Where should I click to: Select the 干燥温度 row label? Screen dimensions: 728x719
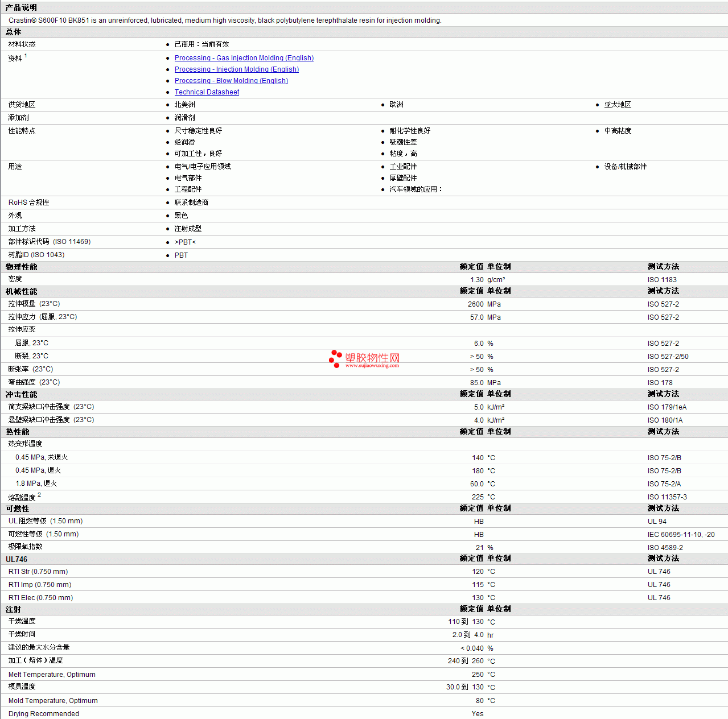(x=22, y=621)
